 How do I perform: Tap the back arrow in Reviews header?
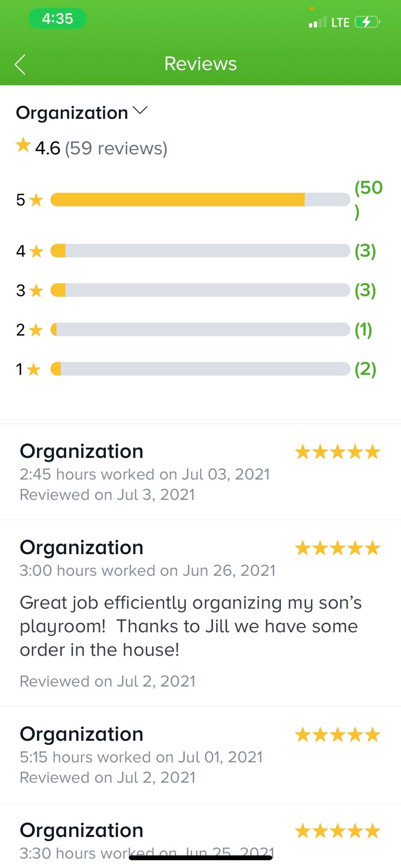click(20, 64)
